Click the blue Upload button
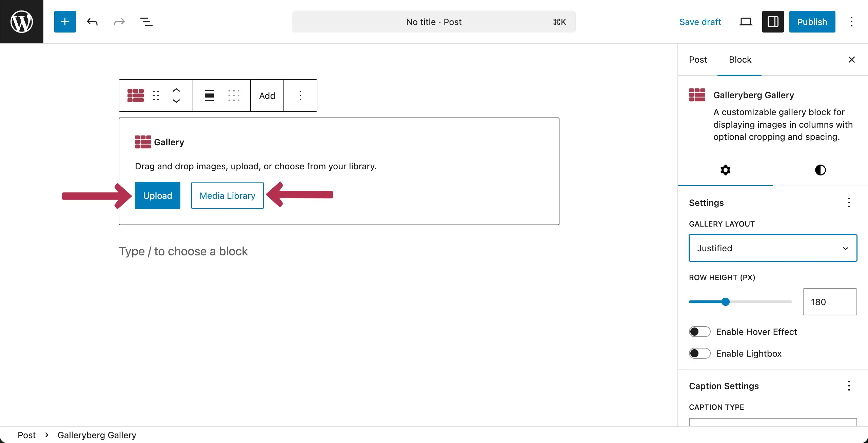 click(157, 195)
